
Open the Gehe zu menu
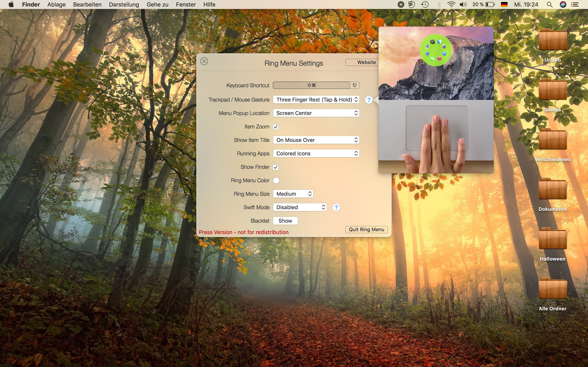pos(157,4)
